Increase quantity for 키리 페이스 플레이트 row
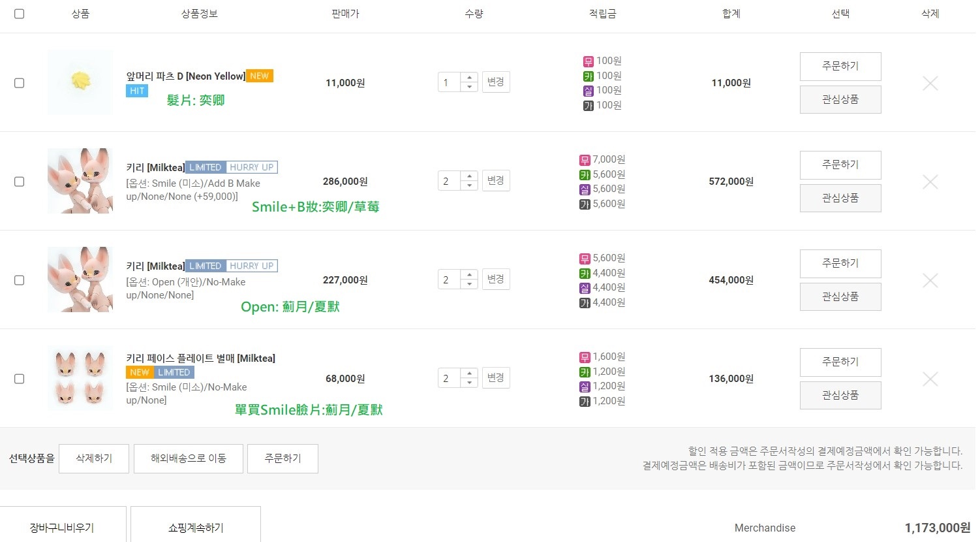 point(469,374)
